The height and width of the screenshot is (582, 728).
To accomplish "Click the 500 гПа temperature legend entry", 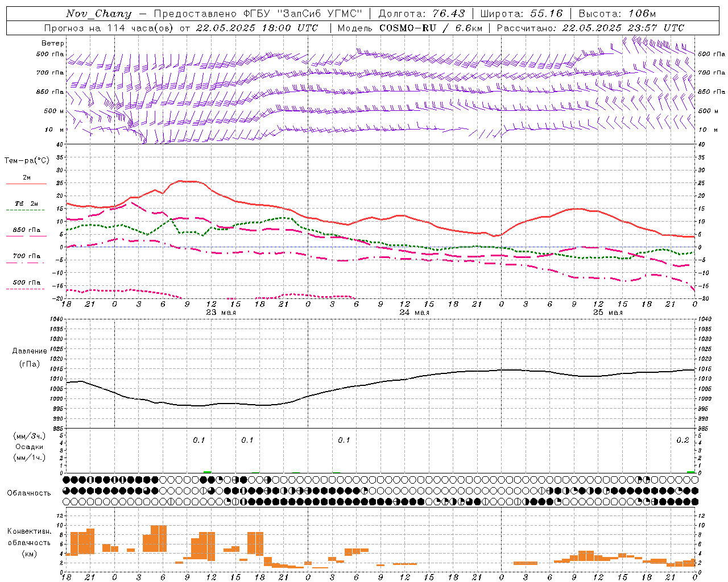I will coord(27,282).
